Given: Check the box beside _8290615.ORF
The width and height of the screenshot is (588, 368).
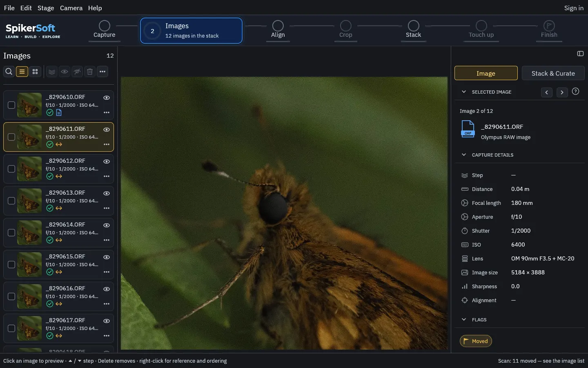Looking at the screenshot, I should (11, 265).
